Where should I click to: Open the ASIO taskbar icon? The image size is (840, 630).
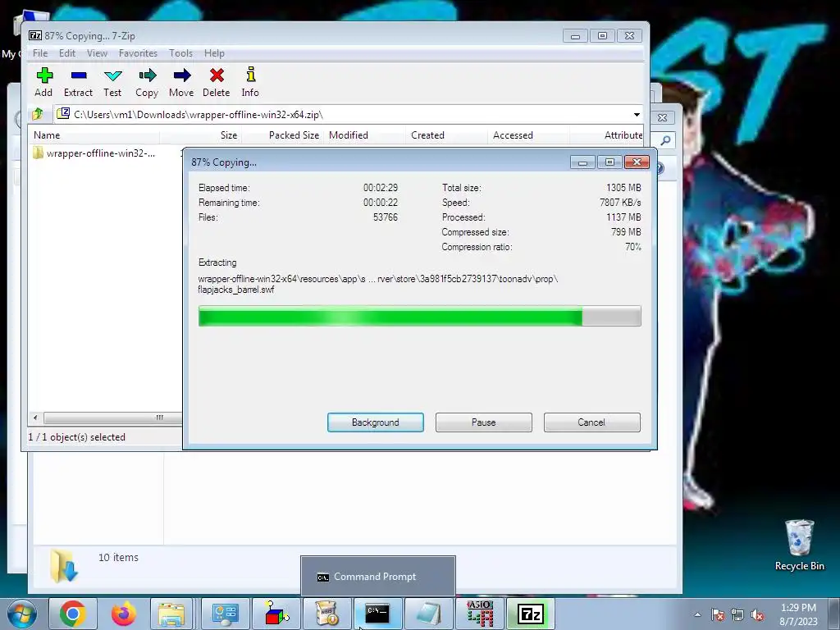[479, 614]
